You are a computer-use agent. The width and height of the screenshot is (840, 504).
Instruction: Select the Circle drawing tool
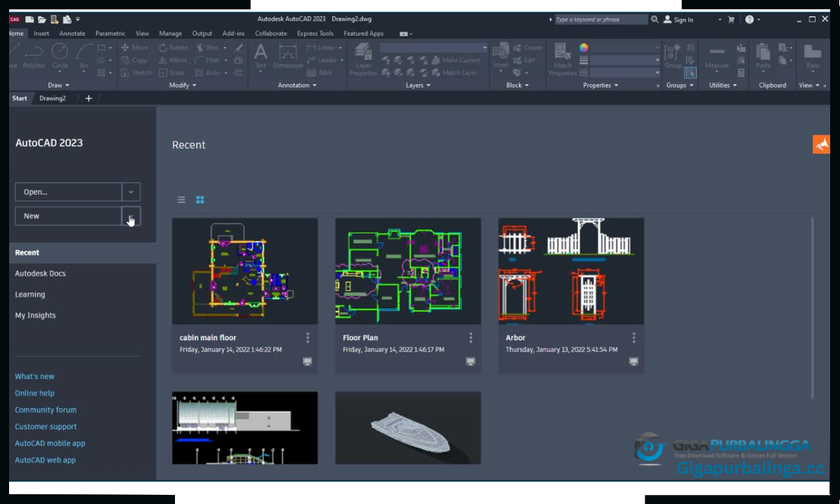click(60, 56)
